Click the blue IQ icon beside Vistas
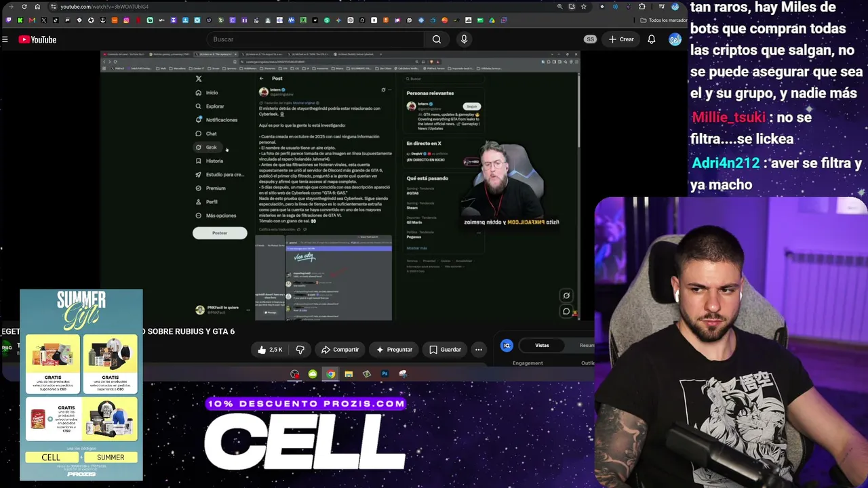 (507, 346)
